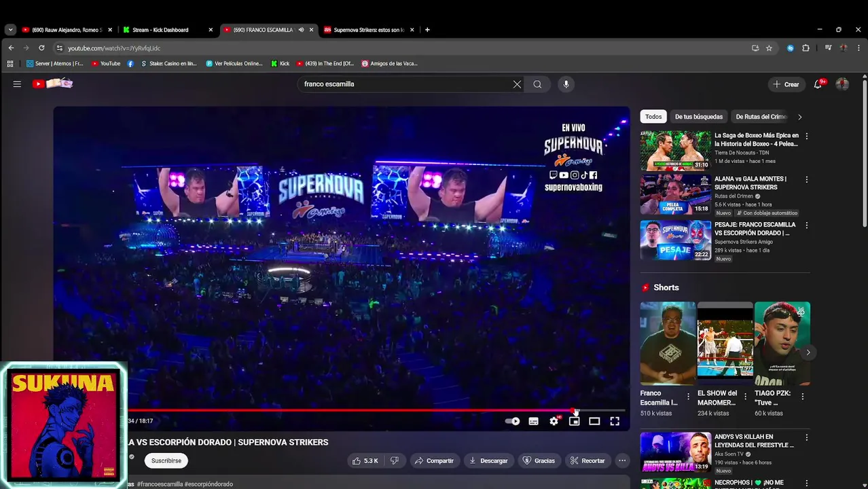Open the Chrome three-dot menu
This screenshot has height=489, width=868.
coord(858,48)
